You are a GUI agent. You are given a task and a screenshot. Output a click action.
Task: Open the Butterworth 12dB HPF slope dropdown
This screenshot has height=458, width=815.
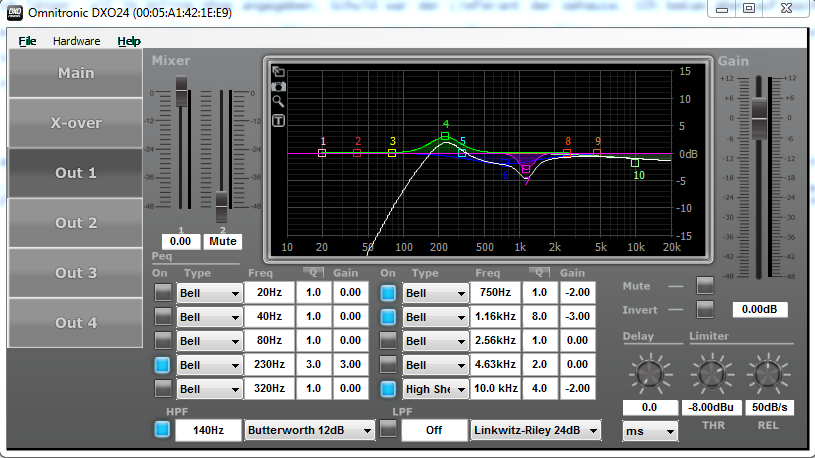[x=310, y=430]
